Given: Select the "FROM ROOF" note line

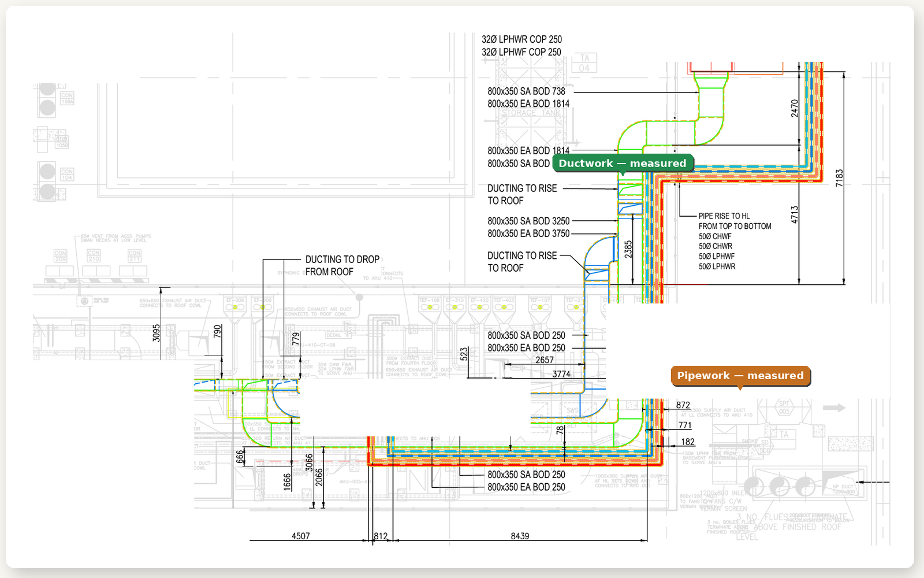Looking at the screenshot, I should coord(329,272).
